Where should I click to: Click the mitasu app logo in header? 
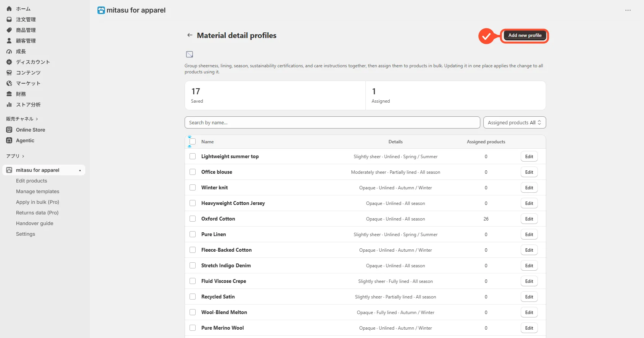click(x=101, y=10)
